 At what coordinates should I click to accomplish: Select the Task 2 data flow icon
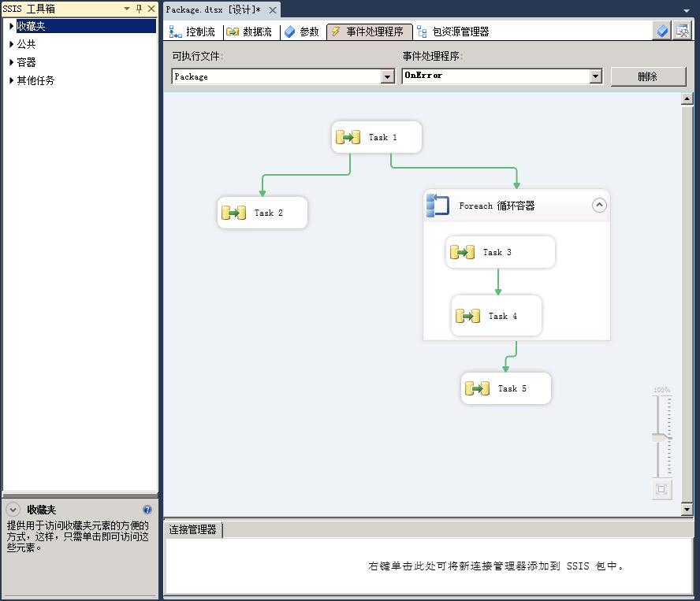(x=233, y=213)
